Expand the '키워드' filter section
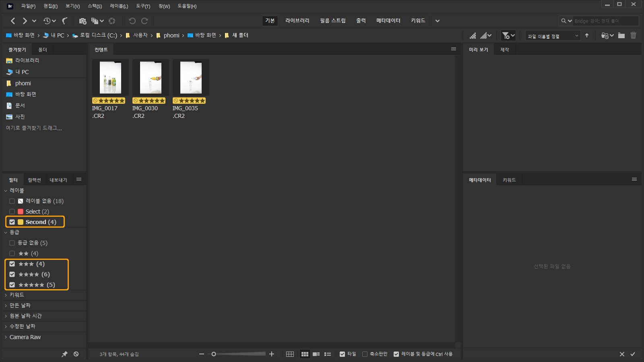644x362 pixels. pos(6,295)
